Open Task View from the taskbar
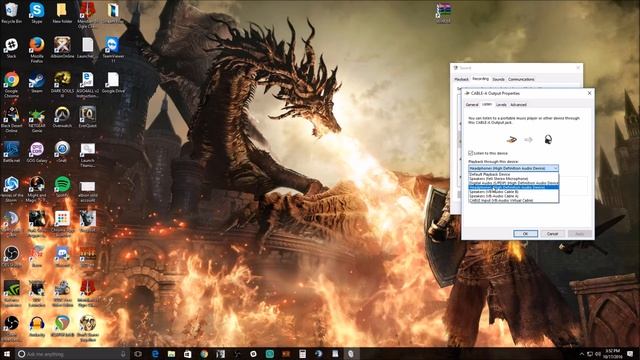Image resolution: width=640 pixels, height=360 pixels. (138, 354)
